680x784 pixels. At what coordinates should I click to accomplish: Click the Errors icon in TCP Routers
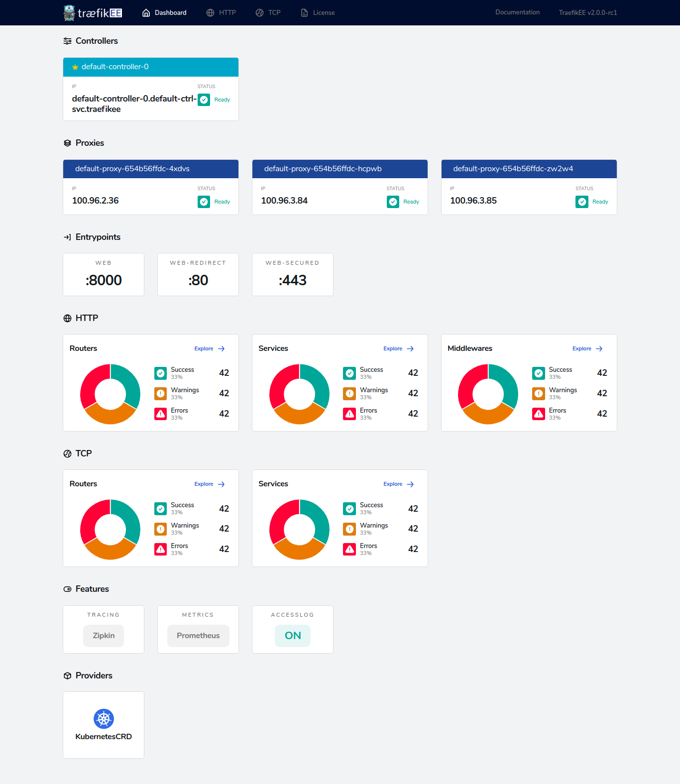tap(160, 549)
